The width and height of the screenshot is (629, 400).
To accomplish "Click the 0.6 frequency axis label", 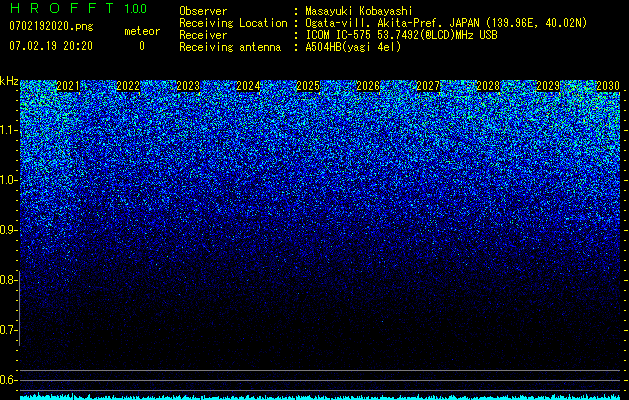I will click(8, 380).
